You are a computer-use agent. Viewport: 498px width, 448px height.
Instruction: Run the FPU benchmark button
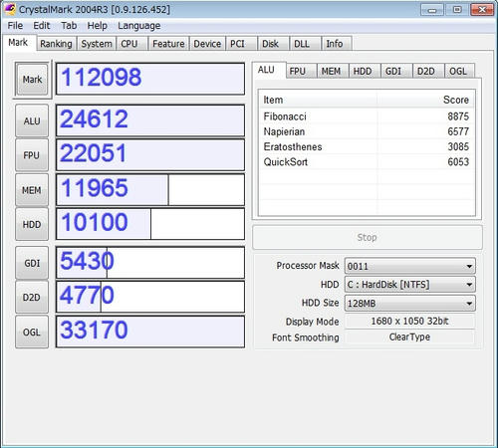pos(32,155)
